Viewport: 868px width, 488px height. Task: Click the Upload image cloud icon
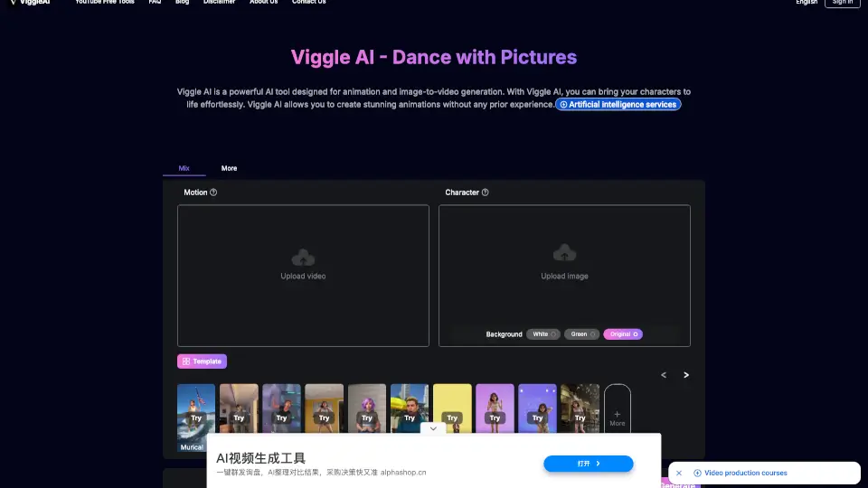tap(564, 253)
